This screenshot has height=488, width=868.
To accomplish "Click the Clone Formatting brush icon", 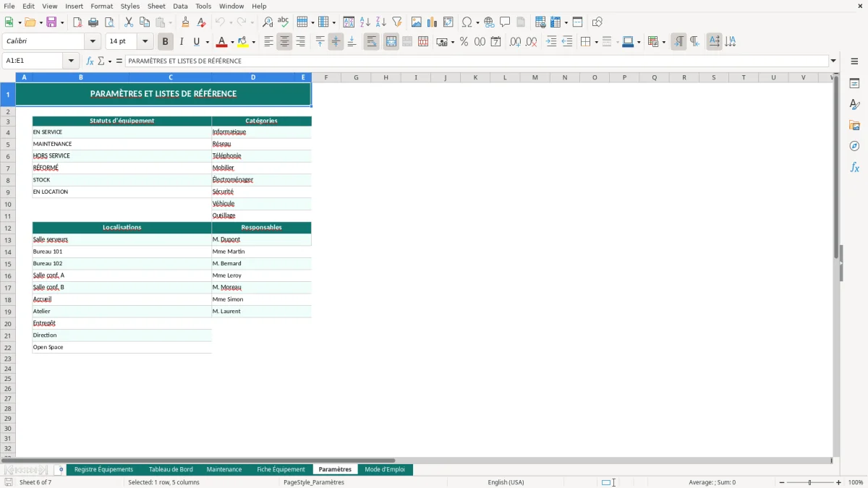I will 185,22.
